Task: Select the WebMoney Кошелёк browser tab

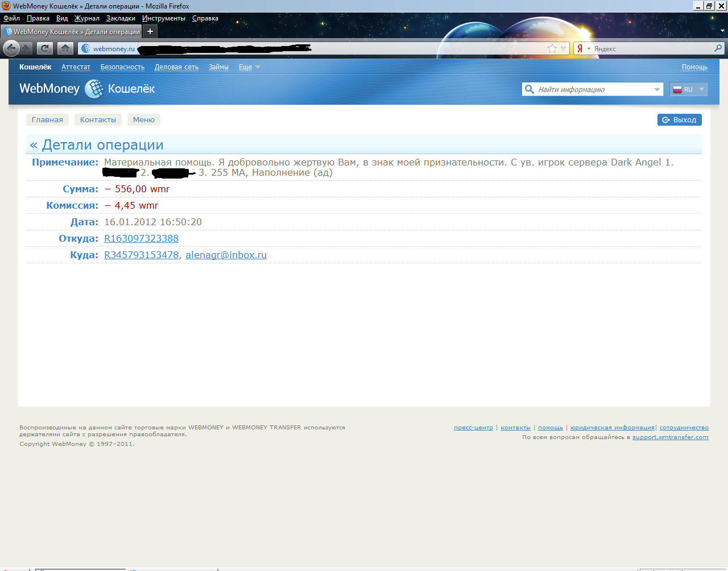Action: (x=72, y=31)
